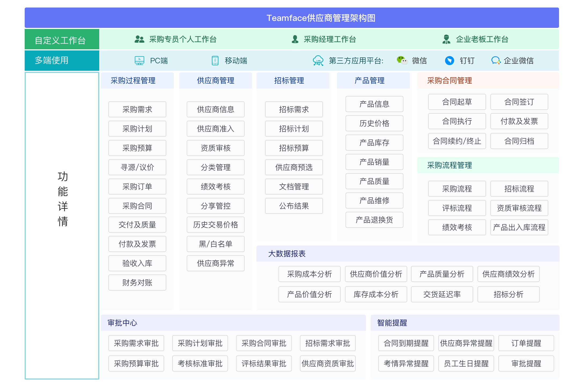The image size is (588, 386).
Task: Click the 大数据报表 section title
Action: [287, 254]
